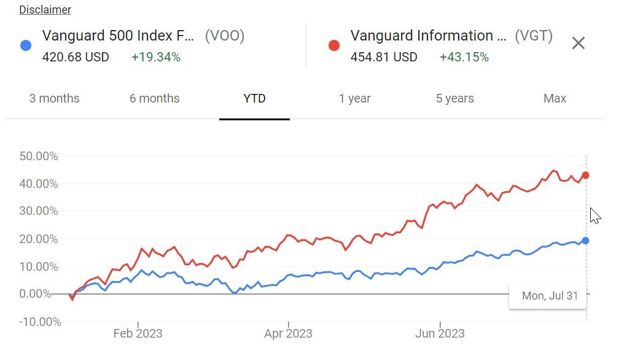Show the 1 year chart range
This screenshot has height=364, width=635.
[354, 98]
